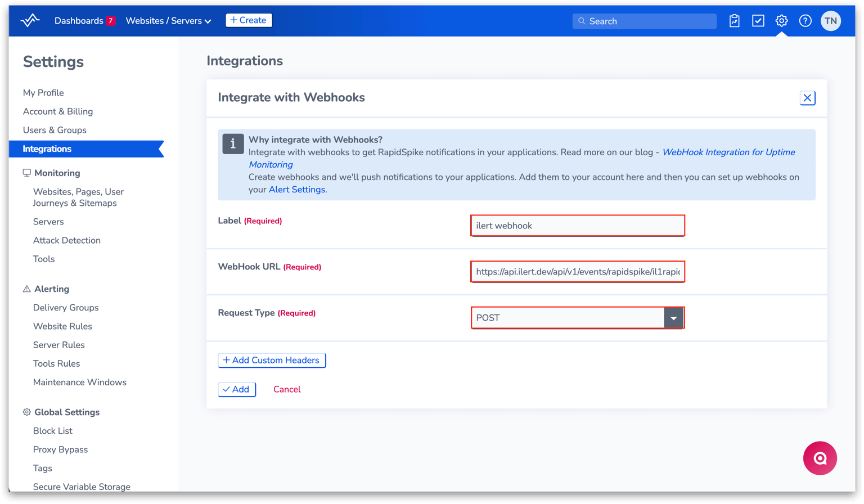The width and height of the screenshot is (864, 504).
Task: Click the Monitoring section monitor icon
Action: point(26,173)
